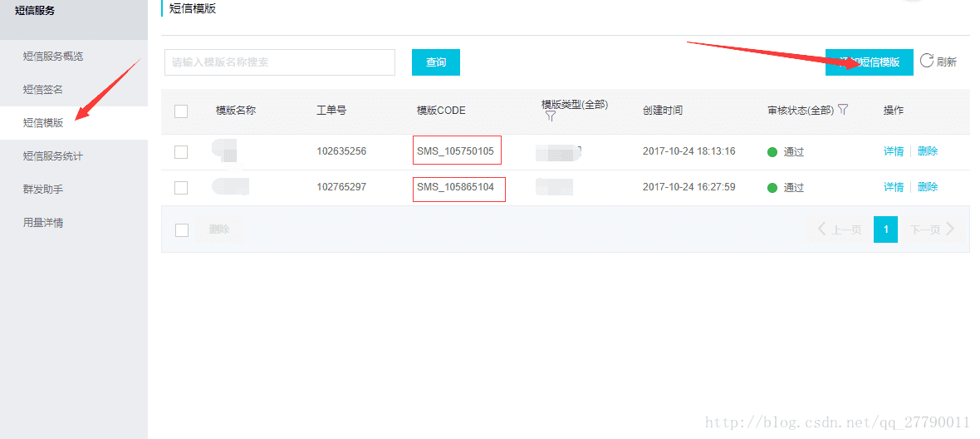980x439 pixels.
Task: Select 短信模版 in sidebar
Action: click(43, 123)
